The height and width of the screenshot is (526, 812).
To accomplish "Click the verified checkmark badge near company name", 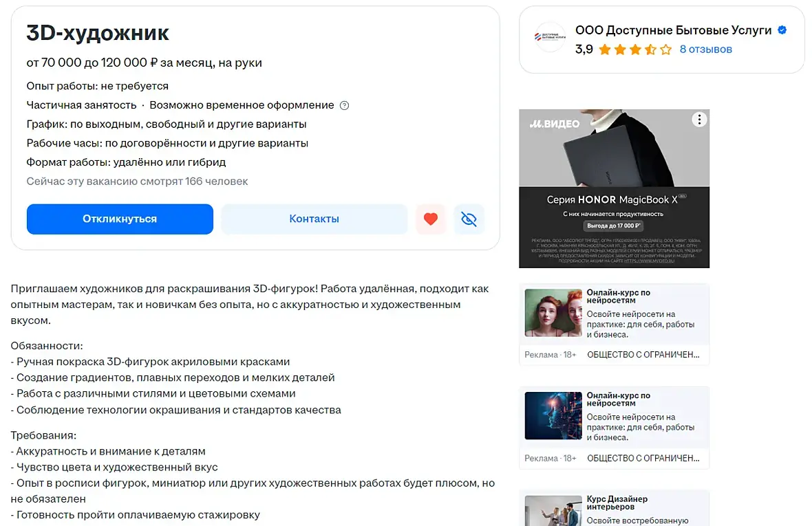I will [782, 30].
